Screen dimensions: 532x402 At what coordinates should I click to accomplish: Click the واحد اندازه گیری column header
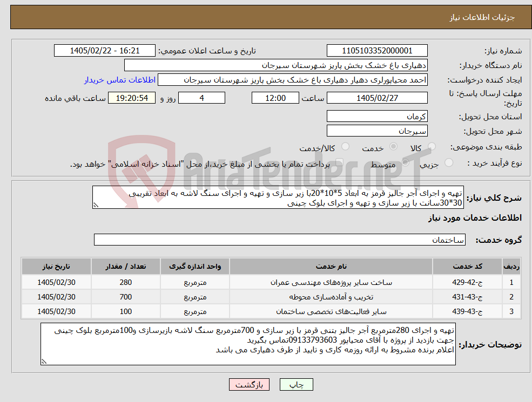point(195,267)
